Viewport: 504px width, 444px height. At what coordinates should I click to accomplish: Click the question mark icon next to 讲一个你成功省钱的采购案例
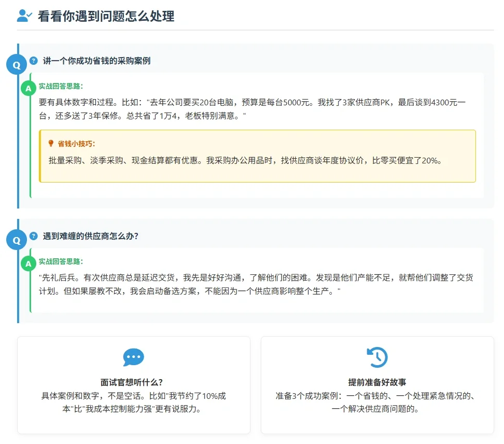pyautogui.click(x=33, y=61)
